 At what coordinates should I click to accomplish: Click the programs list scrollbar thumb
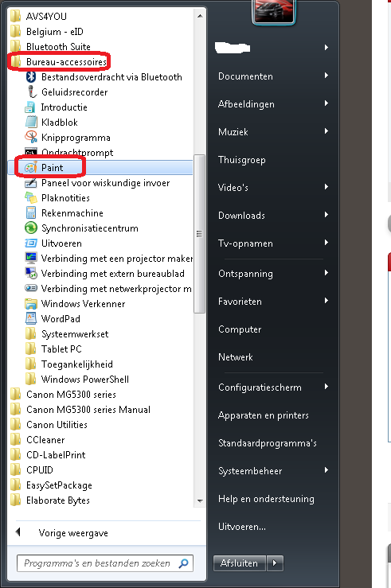tap(199, 234)
